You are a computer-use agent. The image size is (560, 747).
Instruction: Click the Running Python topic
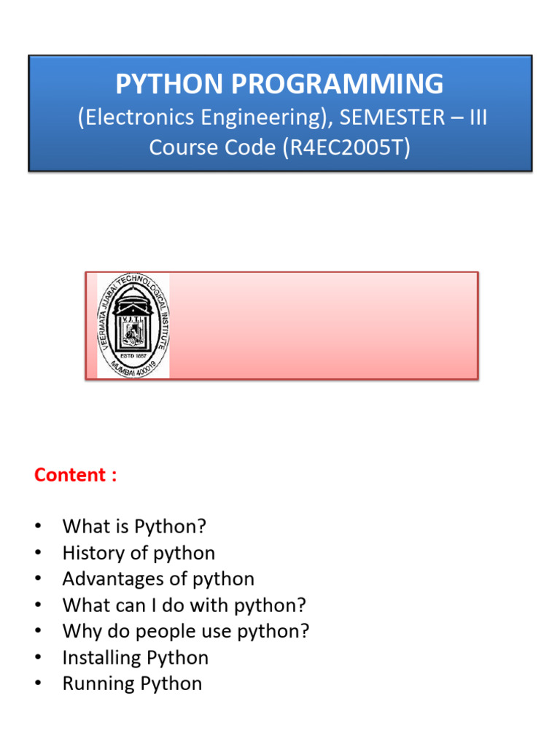click(133, 684)
